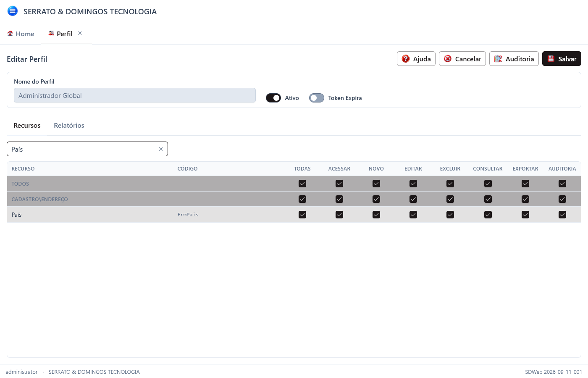Click the Perfil tab icon
Screen dimensions: 588x378
point(51,33)
